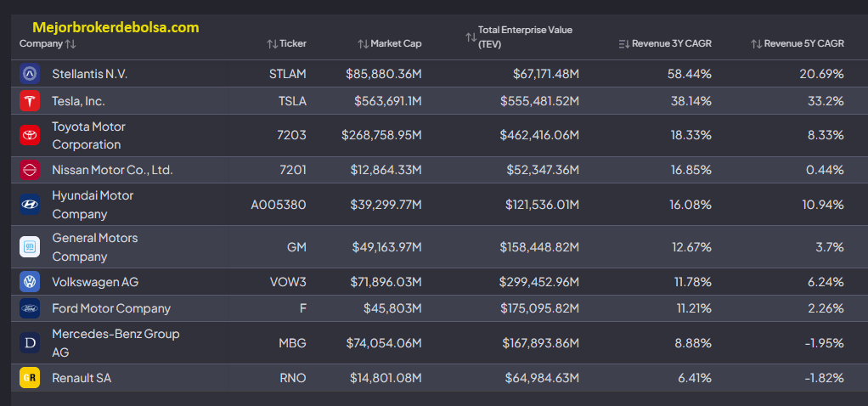Click the Volkswagen logo icon
The image size is (868, 406).
point(30,282)
